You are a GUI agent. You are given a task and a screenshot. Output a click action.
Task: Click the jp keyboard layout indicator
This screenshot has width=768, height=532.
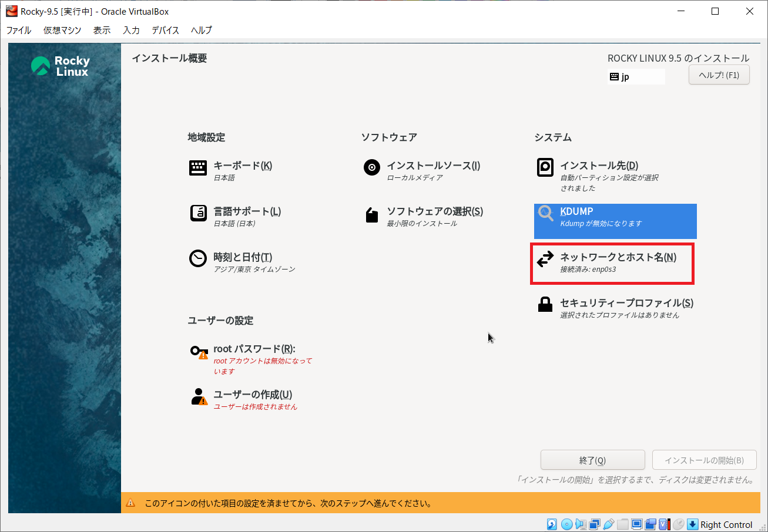click(x=636, y=76)
